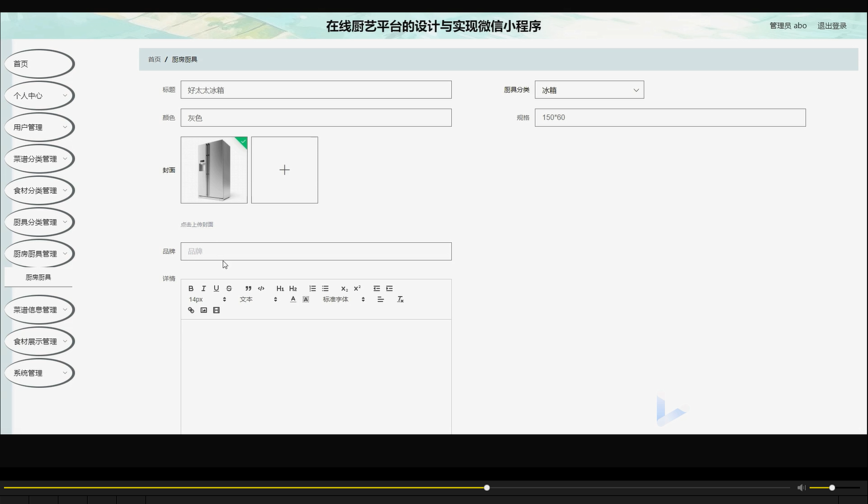Screen dimensions: 868x504
Task: Click the green checkmark on the cover
Action: (x=243, y=141)
